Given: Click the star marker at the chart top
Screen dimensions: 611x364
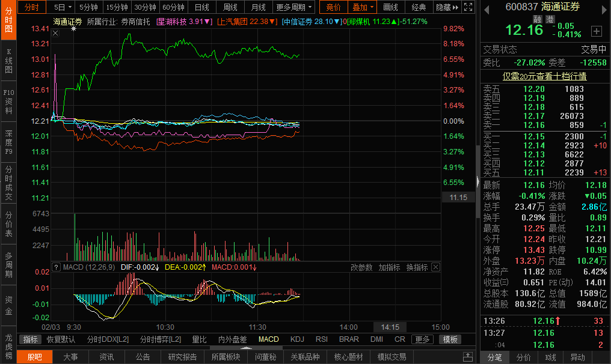Looking at the screenshot, I should click(73, 28).
